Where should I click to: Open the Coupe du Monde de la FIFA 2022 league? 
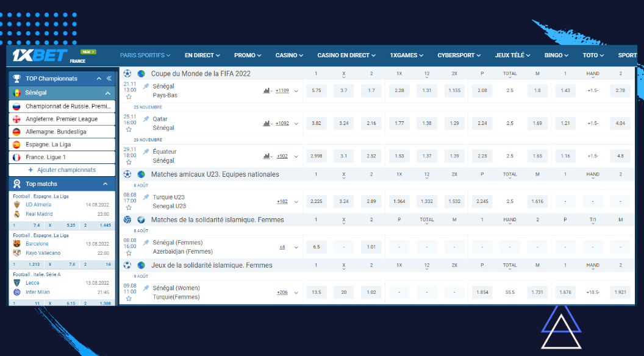pos(201,74)
